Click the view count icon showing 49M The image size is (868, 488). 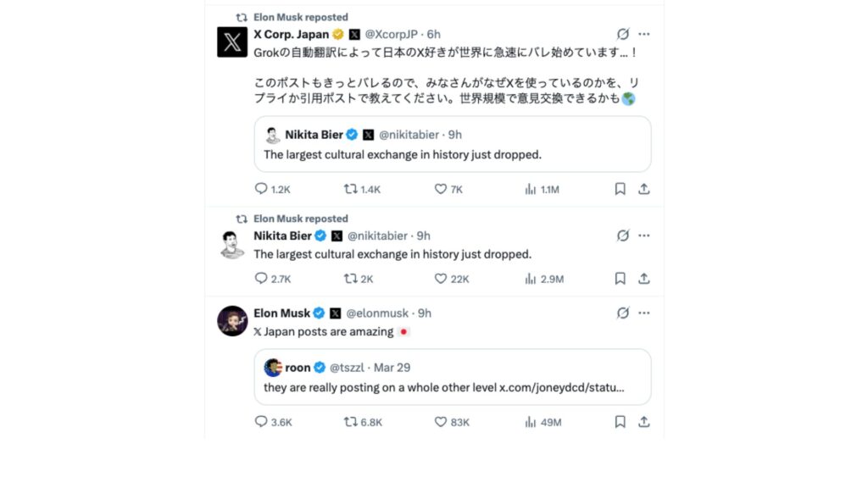click(x=530, y=422)
